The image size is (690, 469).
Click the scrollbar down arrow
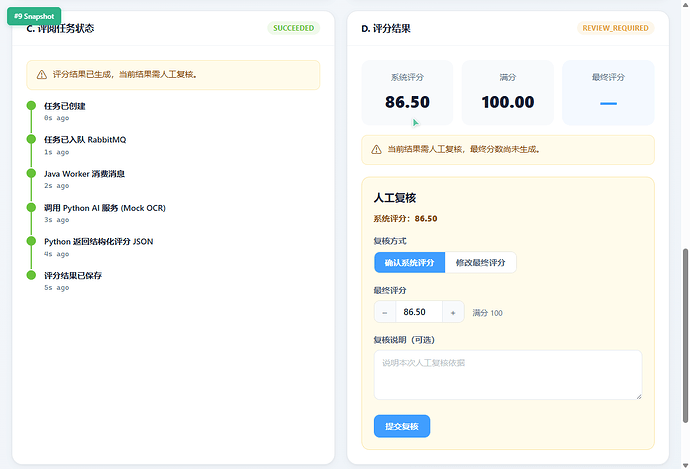(685, 465)
